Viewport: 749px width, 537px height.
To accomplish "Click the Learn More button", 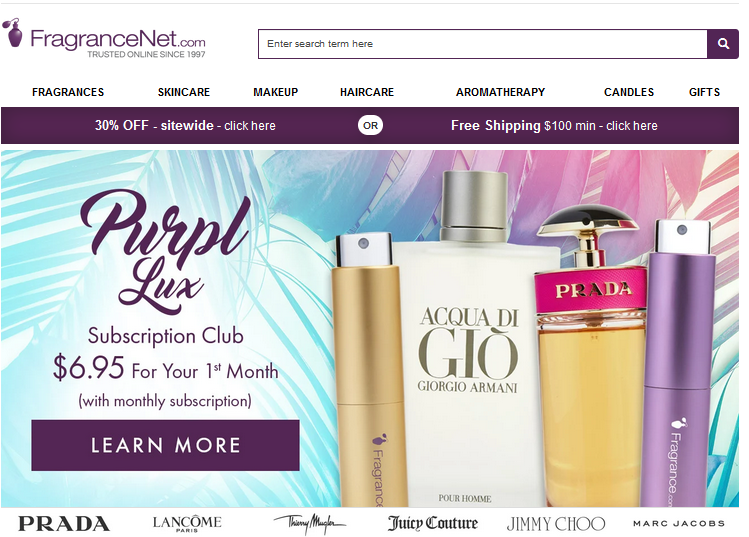I will (x=165, y=445).
